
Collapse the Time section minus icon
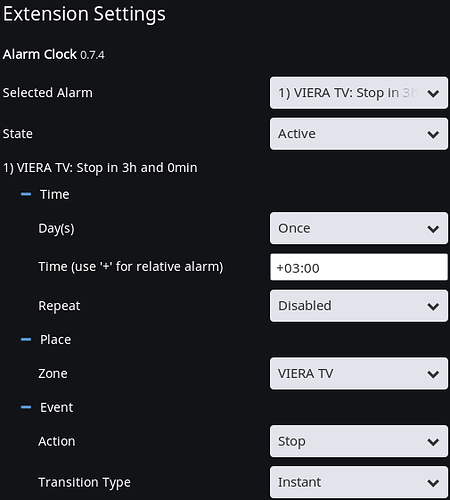pos(26,194)
